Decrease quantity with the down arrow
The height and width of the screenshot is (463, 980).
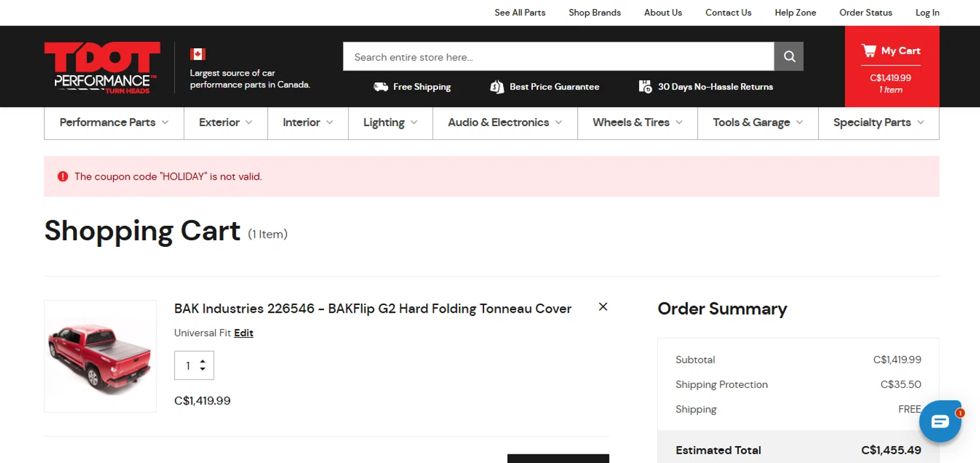click(203, 370)
